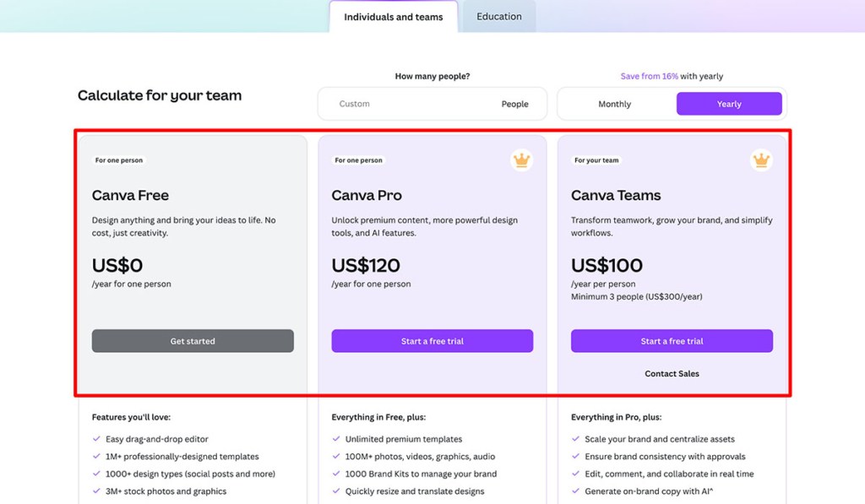Click the checkmark beside Unlimited premium templates
The width and height of the screenshot is (865, 504).
[335, 440]
